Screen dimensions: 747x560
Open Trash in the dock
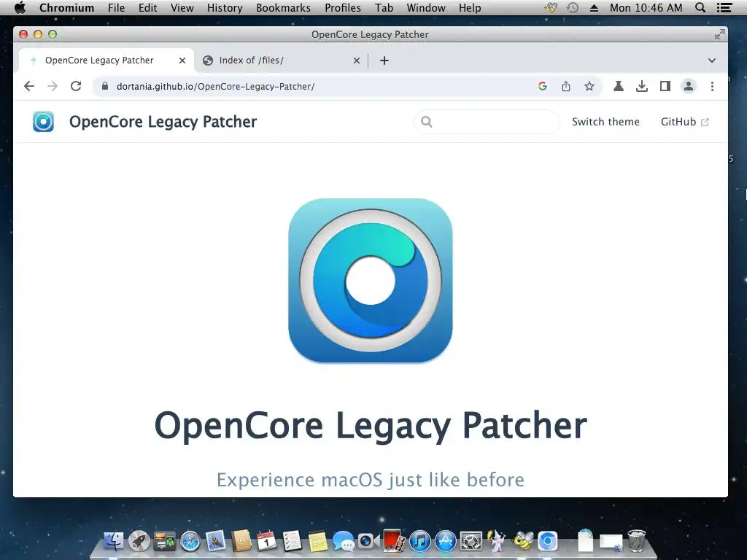636,540
